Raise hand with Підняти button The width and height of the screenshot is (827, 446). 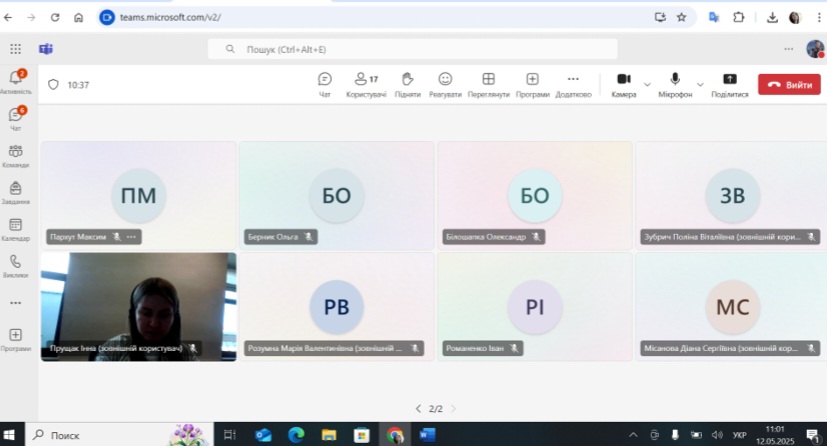(407, 84)
